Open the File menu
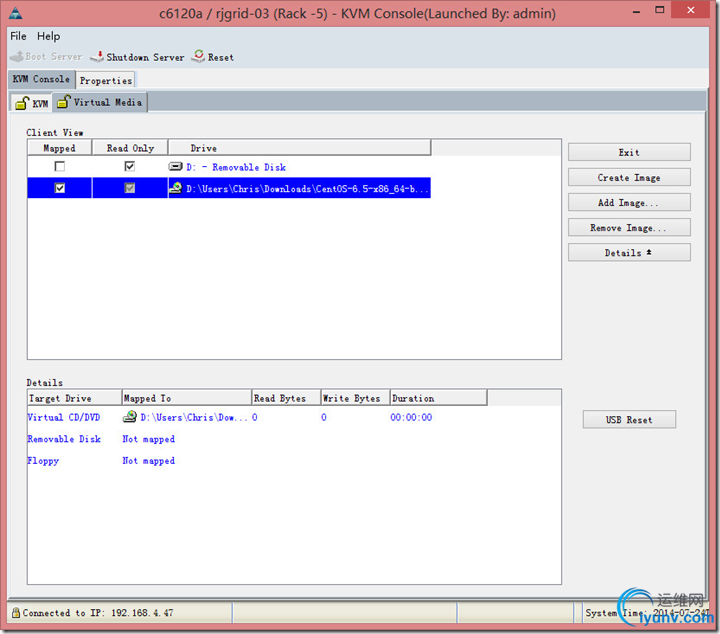Screen dimensions: 720x634 18,36
